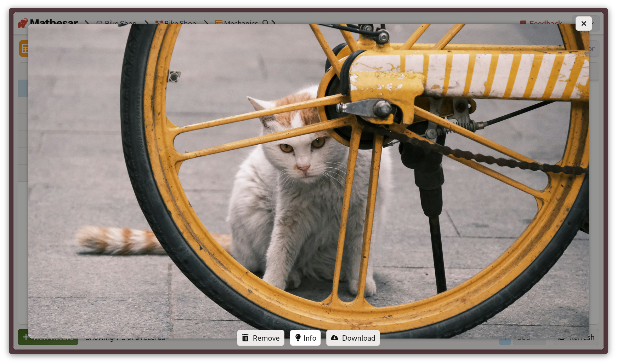Close the image preview with the X button
617x364 pixels.
pyautogui.click(x=584, y=24)
